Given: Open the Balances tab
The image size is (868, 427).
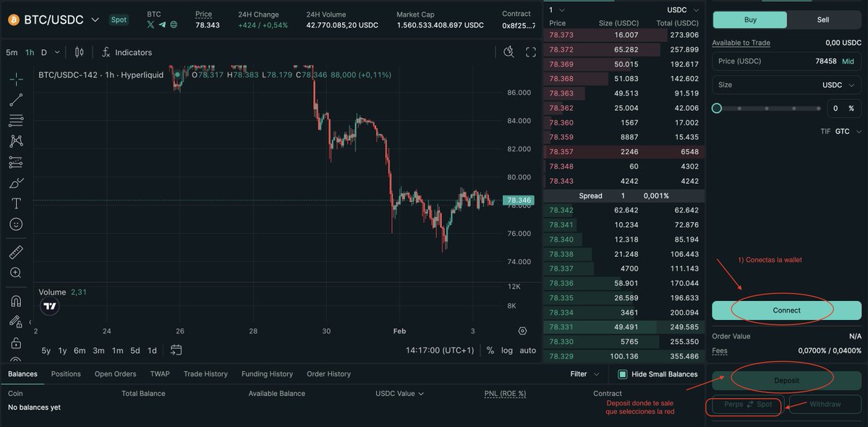Looking at the screenshot, I should coord(22,374).
